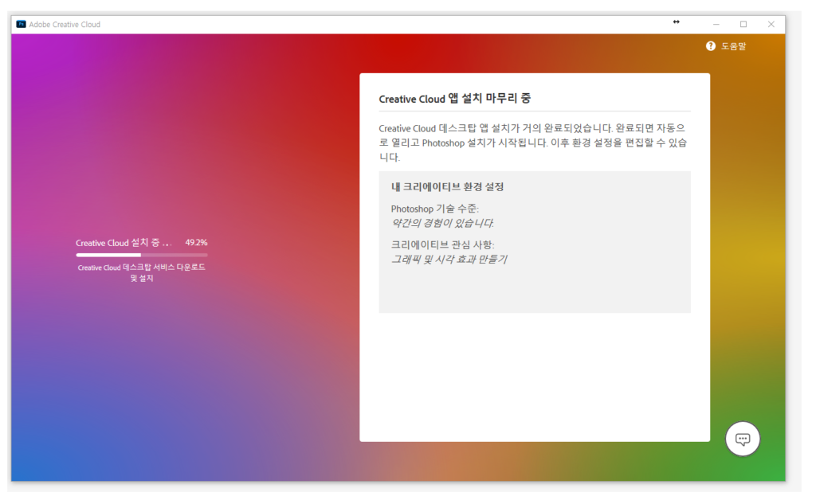Click the '그래픽 및 시각 효과 만들기' value
The height and width of the screenshot is (504, 816).
(x=449, y=259)
